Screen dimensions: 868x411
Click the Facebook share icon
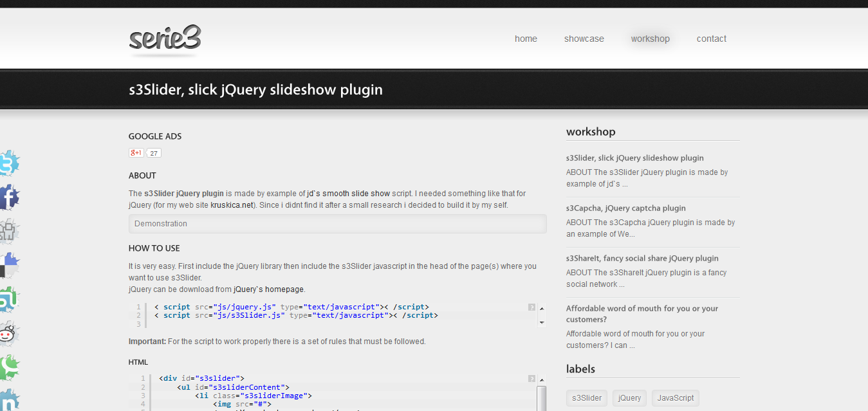click(9, 197)
